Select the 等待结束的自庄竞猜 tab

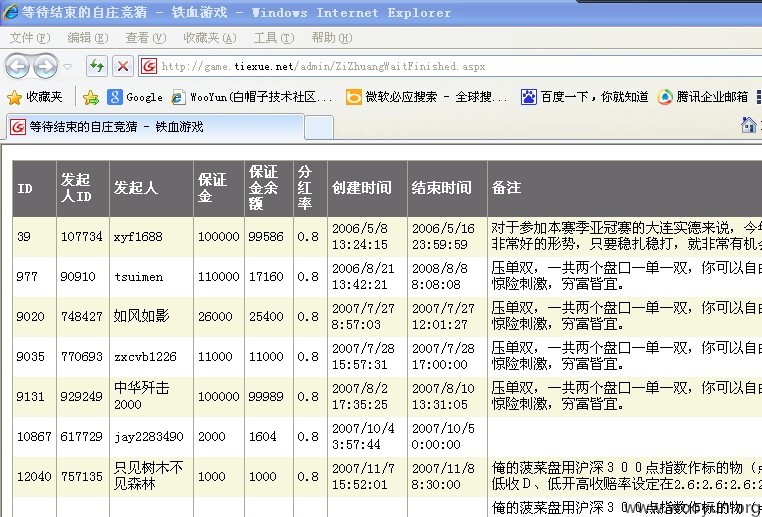tap(155, 127)
